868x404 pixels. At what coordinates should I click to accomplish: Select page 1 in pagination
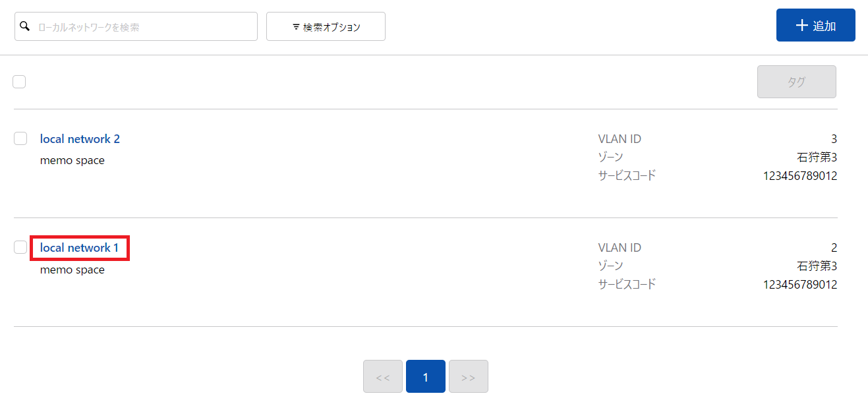426,376
